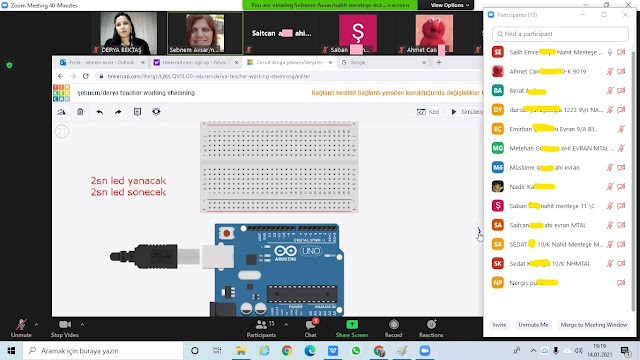Expand video options arrow next to Stop Video

[82, 325]
